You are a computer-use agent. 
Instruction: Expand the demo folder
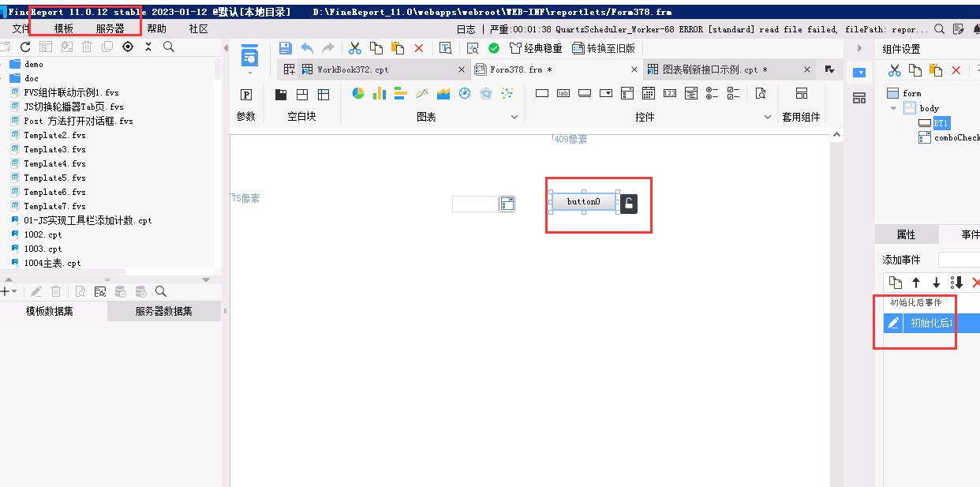[x=2, y=65]
